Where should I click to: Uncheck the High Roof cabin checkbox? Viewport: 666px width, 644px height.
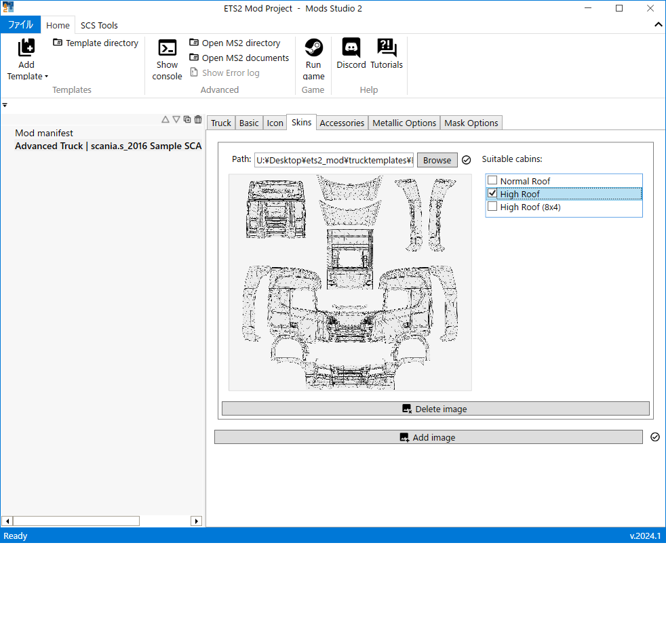pos(493,194)
